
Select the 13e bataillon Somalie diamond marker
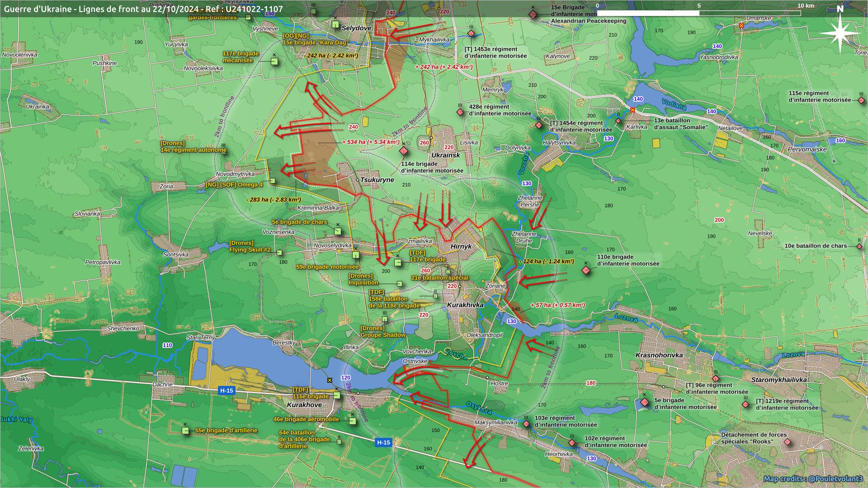pyautogui.click(x=618, y=121)
